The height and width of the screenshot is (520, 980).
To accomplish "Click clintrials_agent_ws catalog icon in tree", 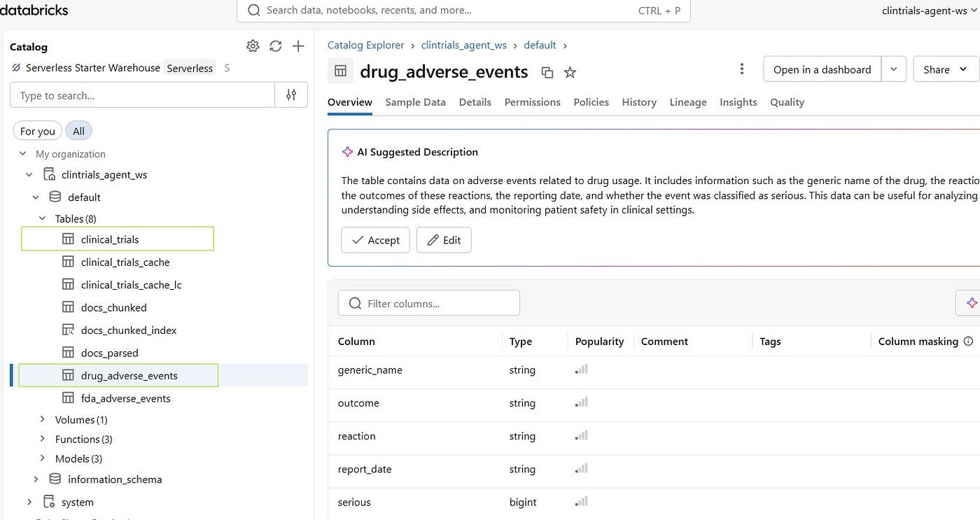I will point(49,175).
